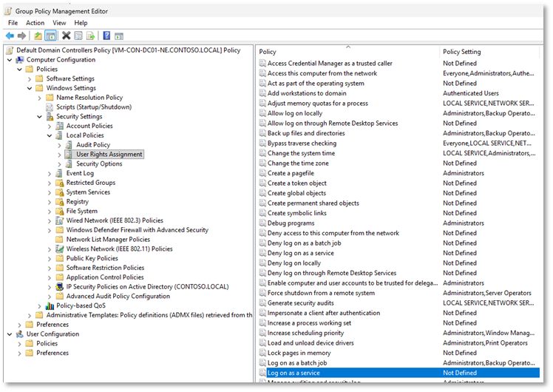553x392 pixels.
Task: Click the Back arrow toolbar icon
Action: coord(10,36)
